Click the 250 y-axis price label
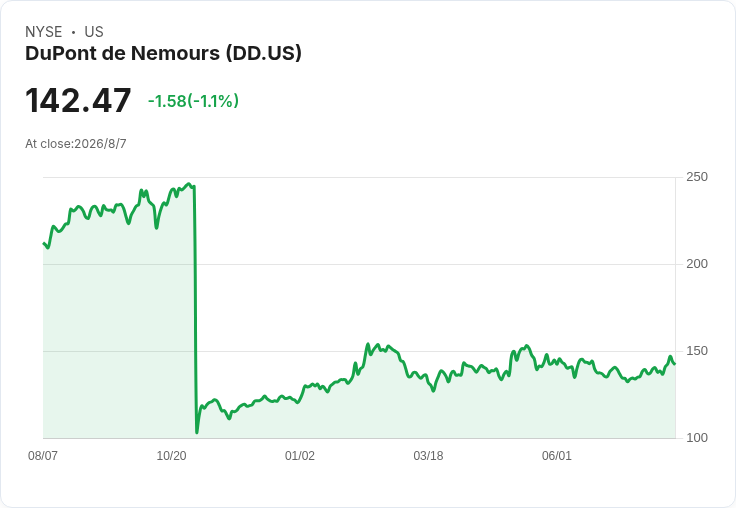 (x=697, y=177)
